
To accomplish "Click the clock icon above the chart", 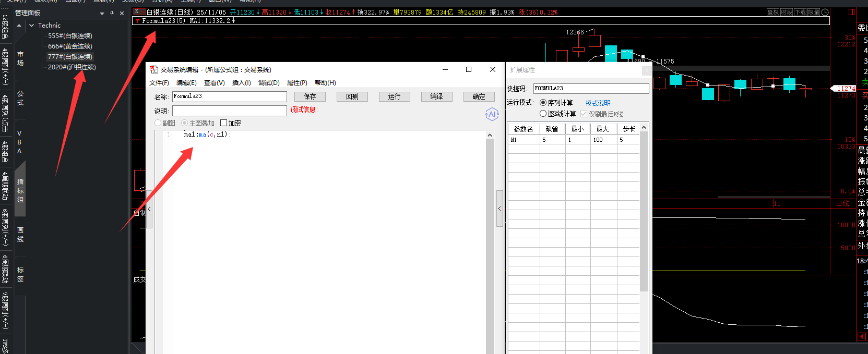I will coord(825,12).
